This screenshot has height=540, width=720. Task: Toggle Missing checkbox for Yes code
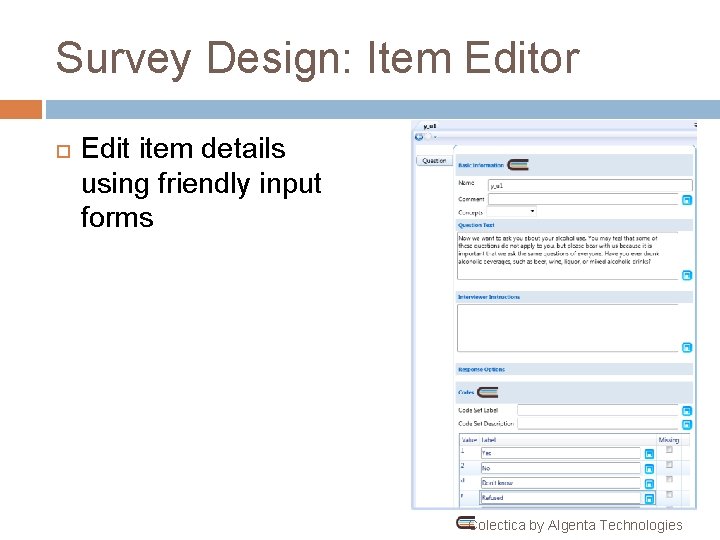(x=669, y=450)
